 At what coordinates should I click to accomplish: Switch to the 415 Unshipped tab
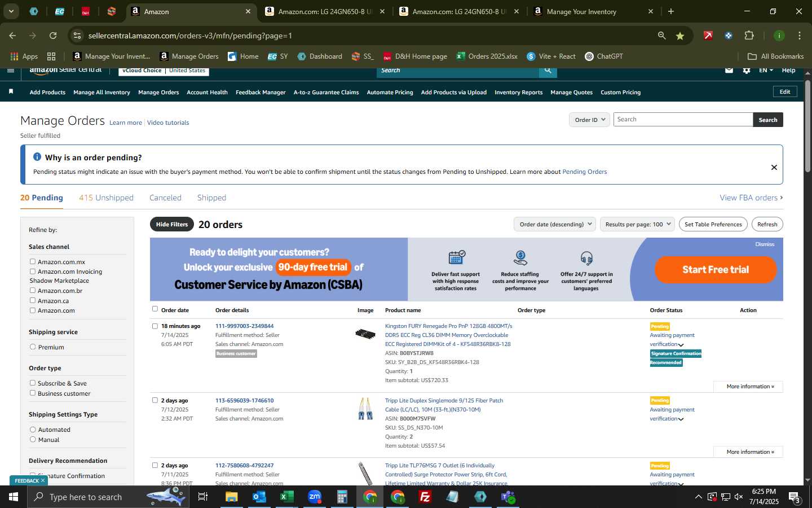coord(106,198)
